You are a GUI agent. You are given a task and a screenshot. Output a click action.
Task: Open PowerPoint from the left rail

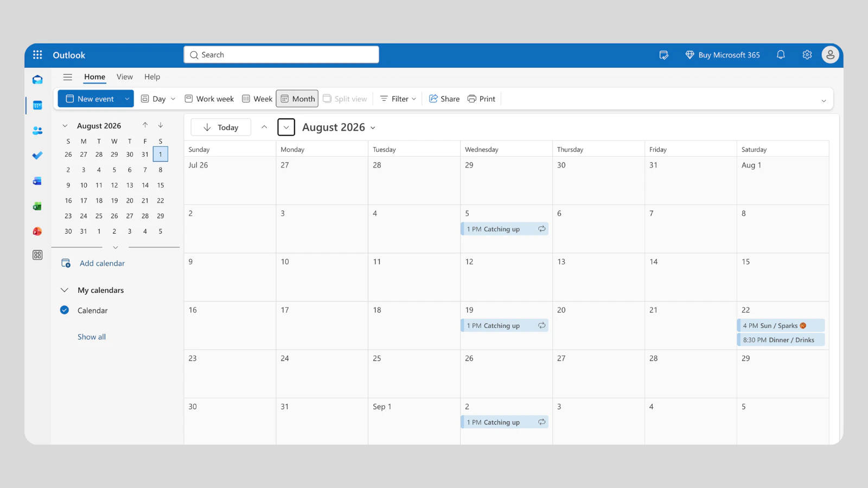[x=37, y=232]
